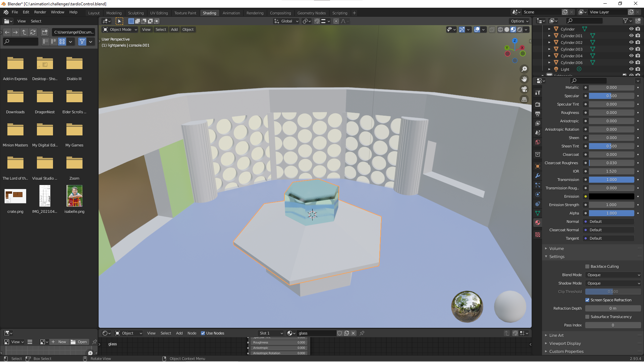Enable Backface Culling checkbox
Image resolution: width=644 pixels, height=362 pixels.
tap(587, 266)
